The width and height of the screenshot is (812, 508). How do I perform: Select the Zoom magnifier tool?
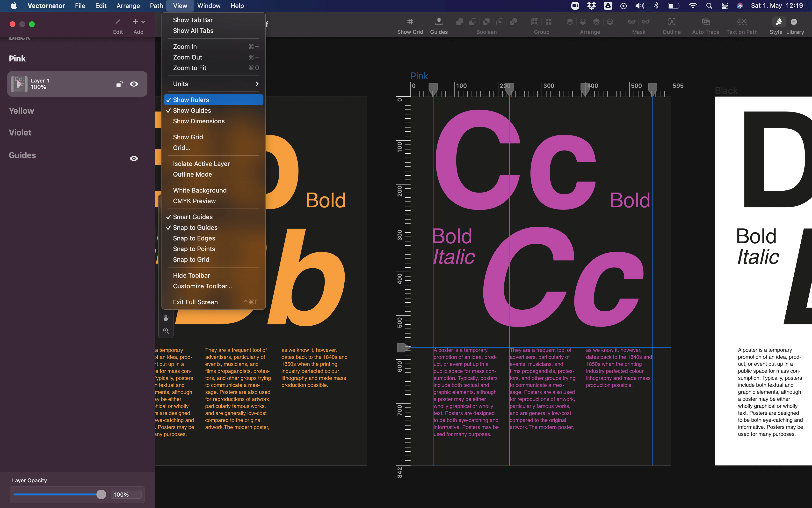coord(166,331)
